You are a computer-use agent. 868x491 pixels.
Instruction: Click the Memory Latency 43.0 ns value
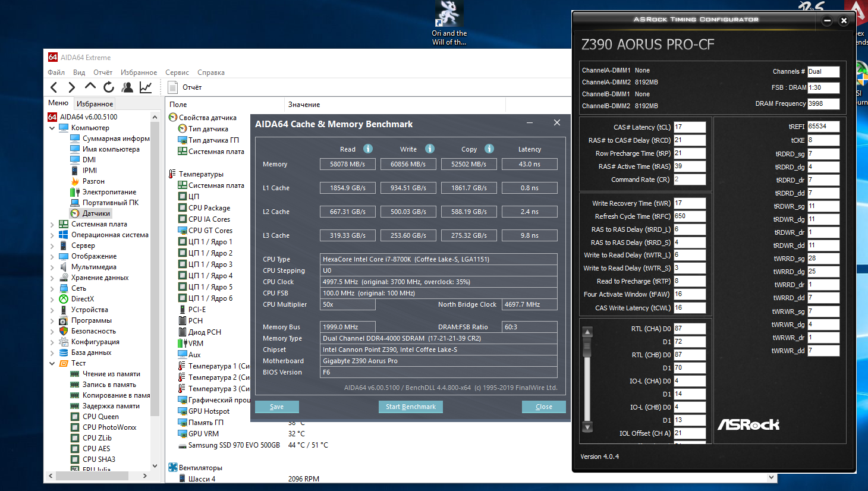tap(529, 164)
